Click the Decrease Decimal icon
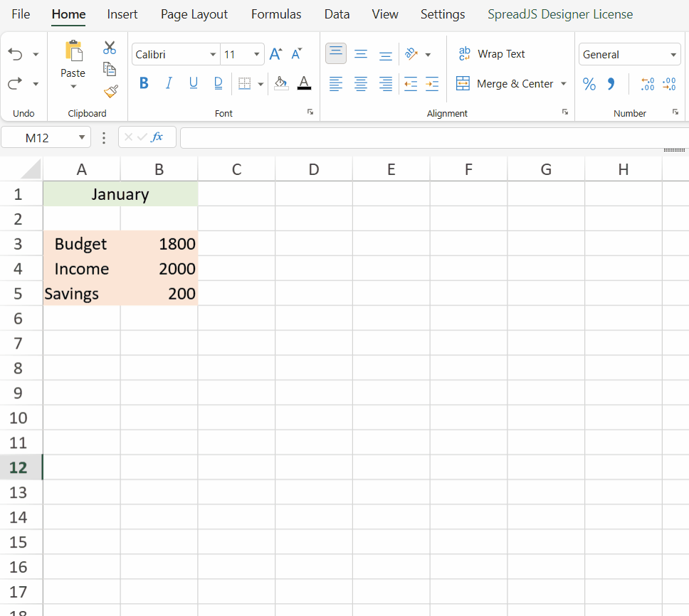 669,83
